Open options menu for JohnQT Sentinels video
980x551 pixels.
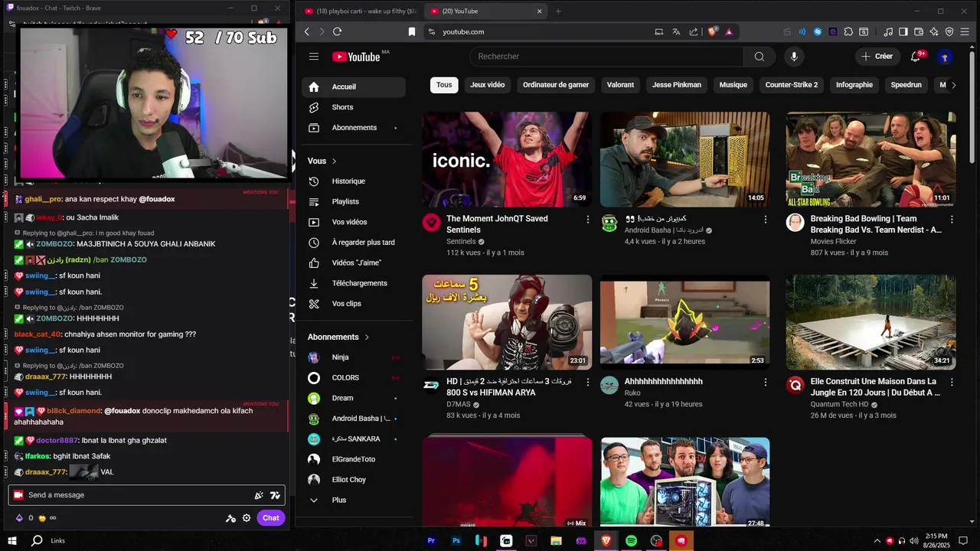point(588,220)
